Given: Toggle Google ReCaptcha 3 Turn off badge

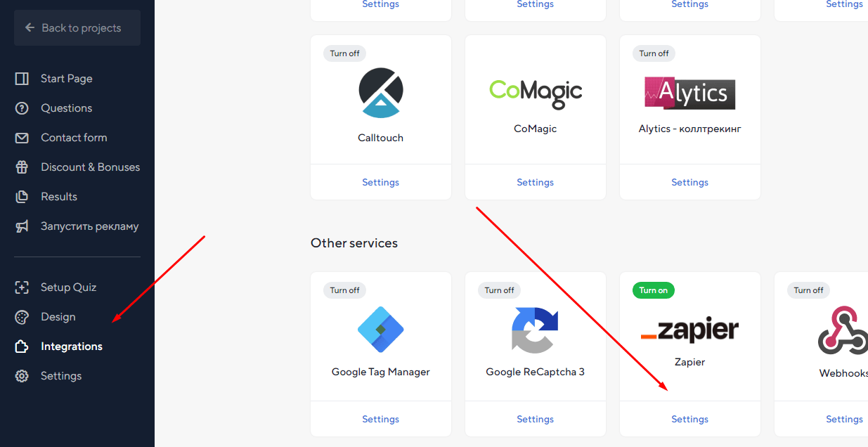Looking at the screenshot, I should [500, 290].
